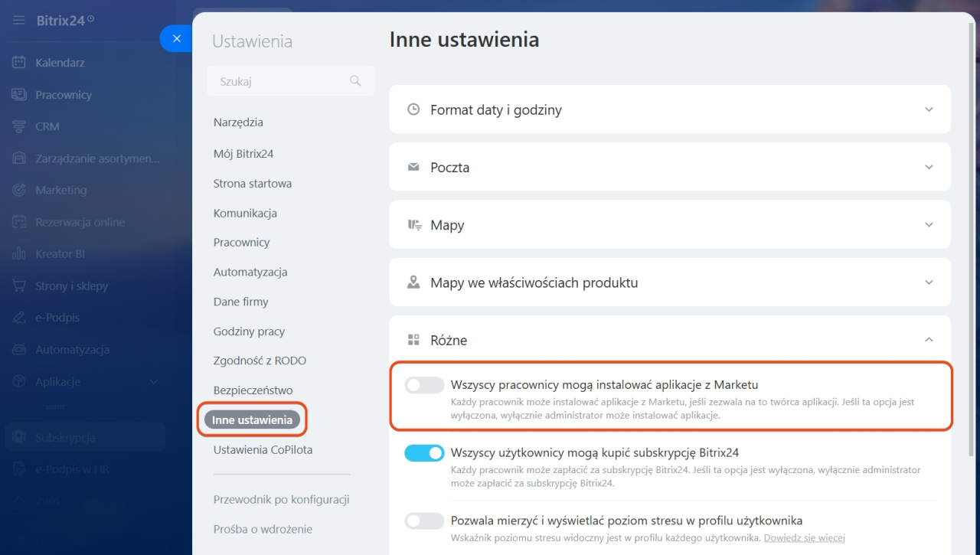The width and height of the screenshot is (980, 555).
Task: Click the clock icon beside Format daty i godziny
Action: (x=413, y=109)
